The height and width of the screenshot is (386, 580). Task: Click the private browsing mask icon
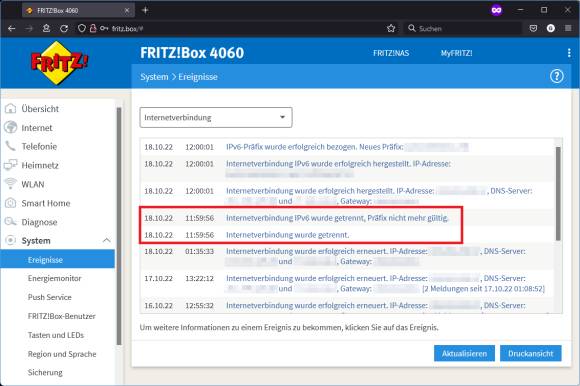pos(496,10)
